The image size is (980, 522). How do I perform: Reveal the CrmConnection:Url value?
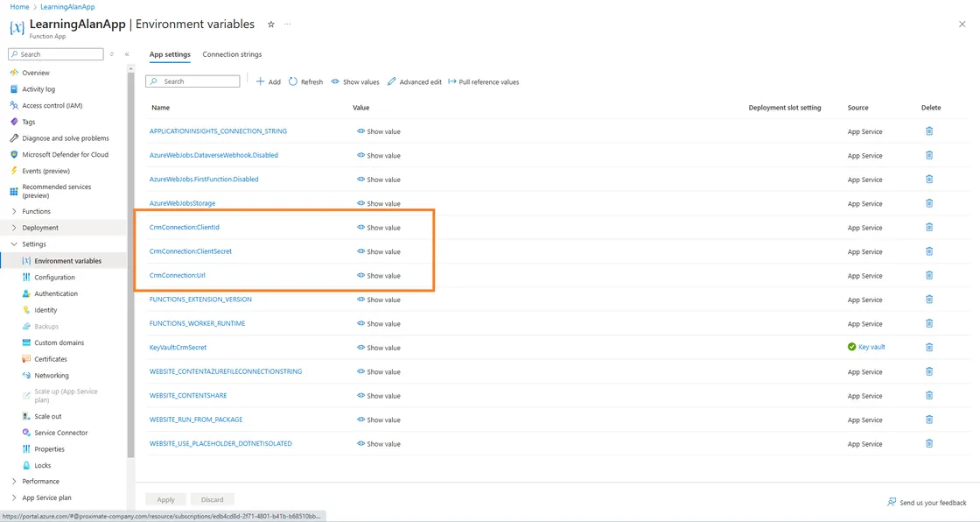[379, 275]
